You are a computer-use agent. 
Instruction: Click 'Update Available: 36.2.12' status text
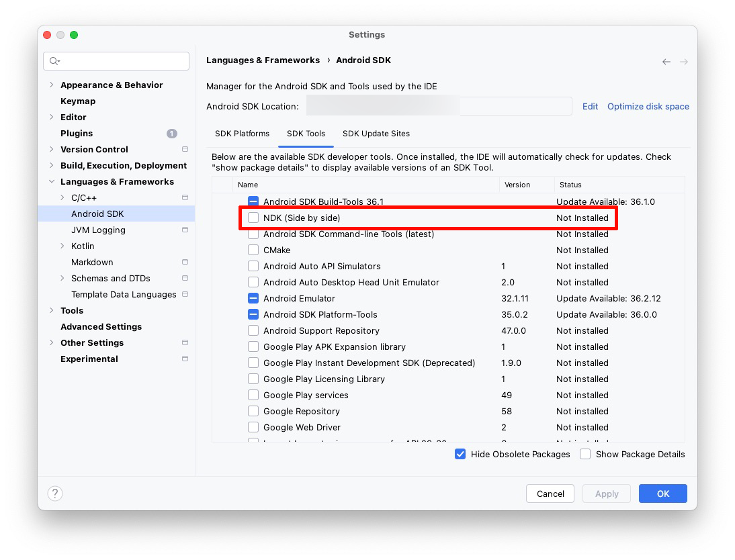(609, 299)
